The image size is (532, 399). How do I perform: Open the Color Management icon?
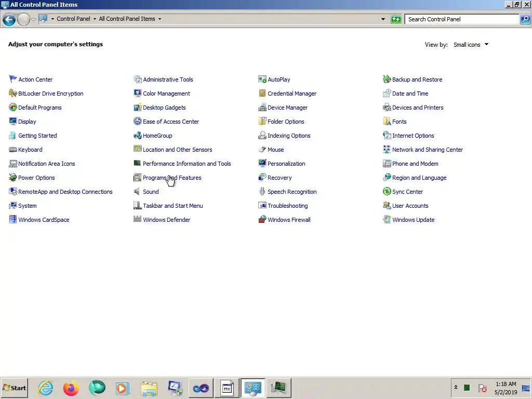coord(137,94)
